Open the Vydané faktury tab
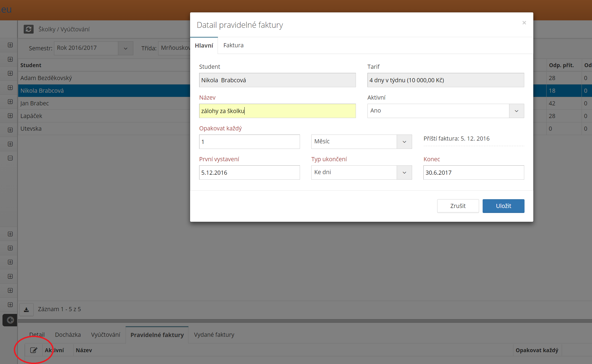Image resolution: width=592 pixels, height=364 pixels. coord(214,335)
